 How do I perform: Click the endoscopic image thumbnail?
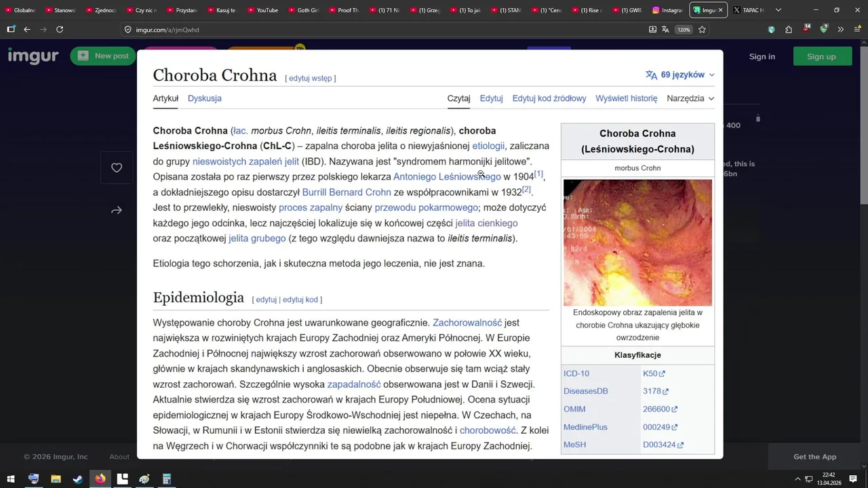pos(637,242)
